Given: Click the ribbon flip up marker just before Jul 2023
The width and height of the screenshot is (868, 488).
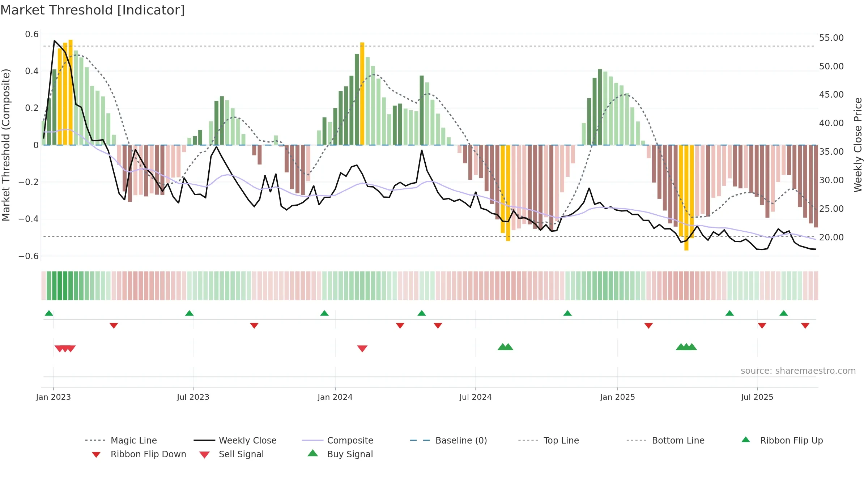Looking at the screenshot, I should pyautogui.click(x=189, y=313).
